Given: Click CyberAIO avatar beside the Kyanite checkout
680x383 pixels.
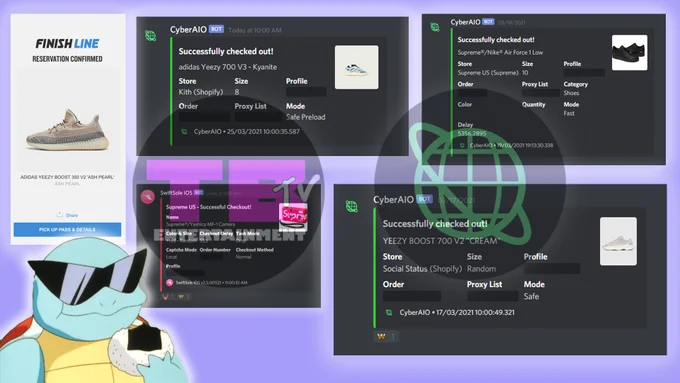Looking at the screenshot, I should pos(150,36).
